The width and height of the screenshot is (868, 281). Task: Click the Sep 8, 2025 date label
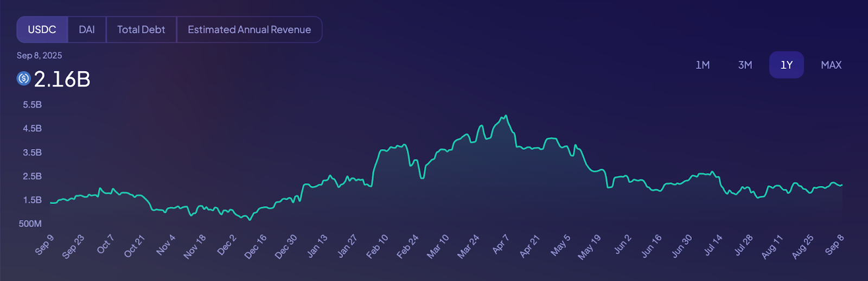coord(39,55)
